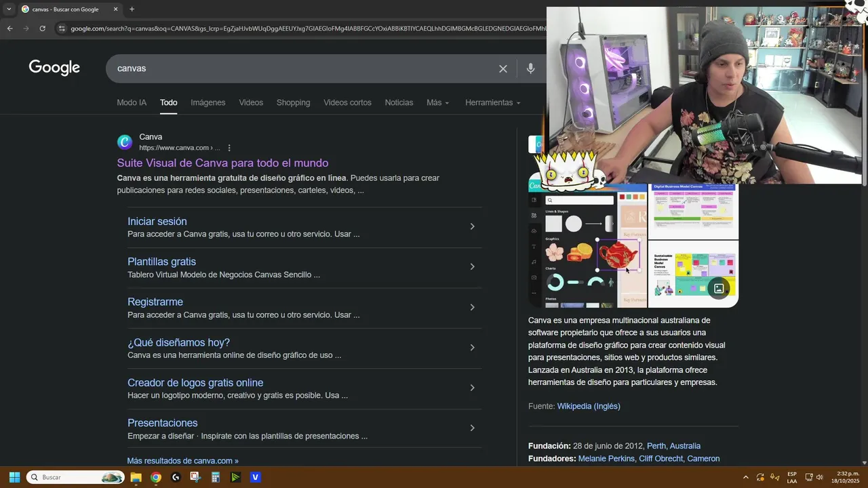Go back using the browser back arrow
Image resolution: width=868 pixels, height=488 pixels.
(9, 28)
